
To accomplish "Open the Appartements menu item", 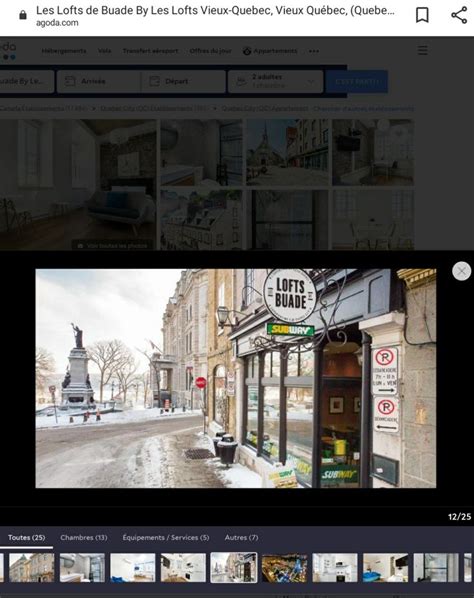I will pos(270,51).
